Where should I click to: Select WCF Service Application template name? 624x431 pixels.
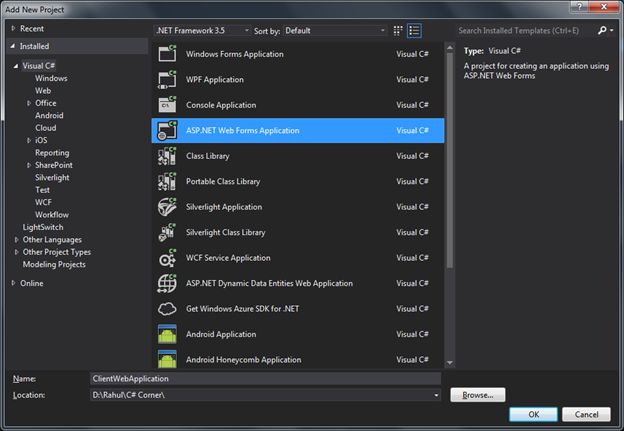tap(228, 258)
